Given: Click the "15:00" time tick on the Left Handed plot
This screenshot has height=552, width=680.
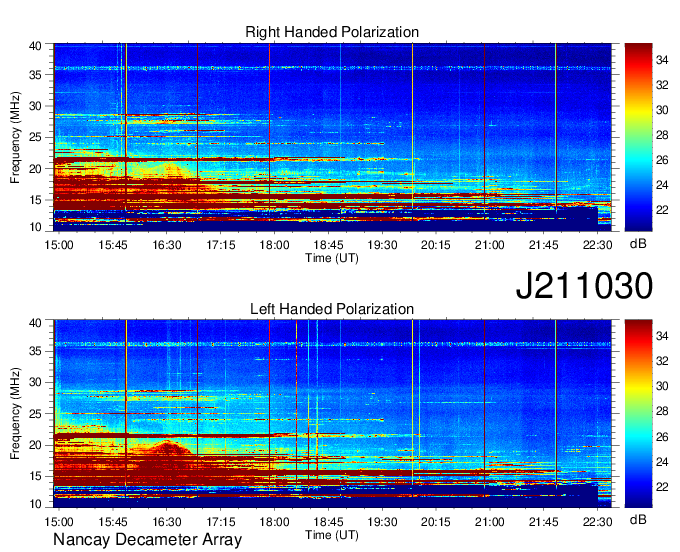Looking at the screenshot, I should pos(59,522).
